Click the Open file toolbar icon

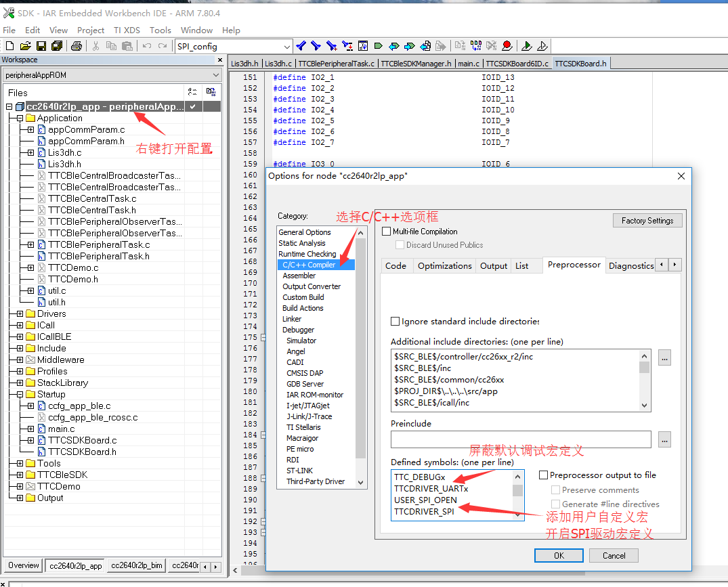(26, 46)
